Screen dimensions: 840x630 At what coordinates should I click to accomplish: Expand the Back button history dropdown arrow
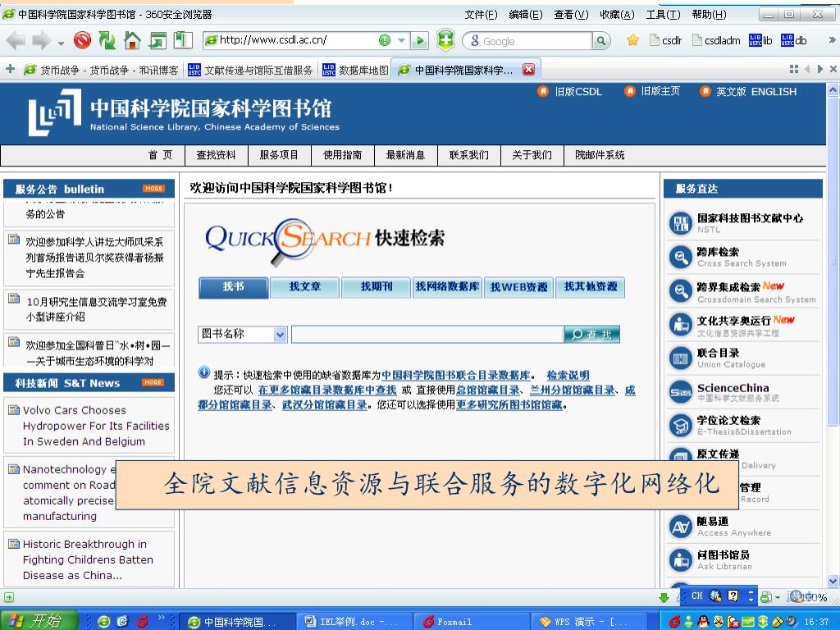61,43
